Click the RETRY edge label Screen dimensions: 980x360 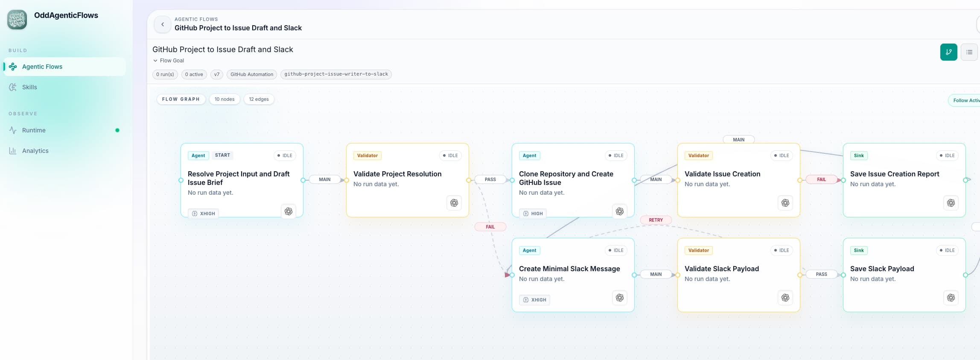click(656, 220)
